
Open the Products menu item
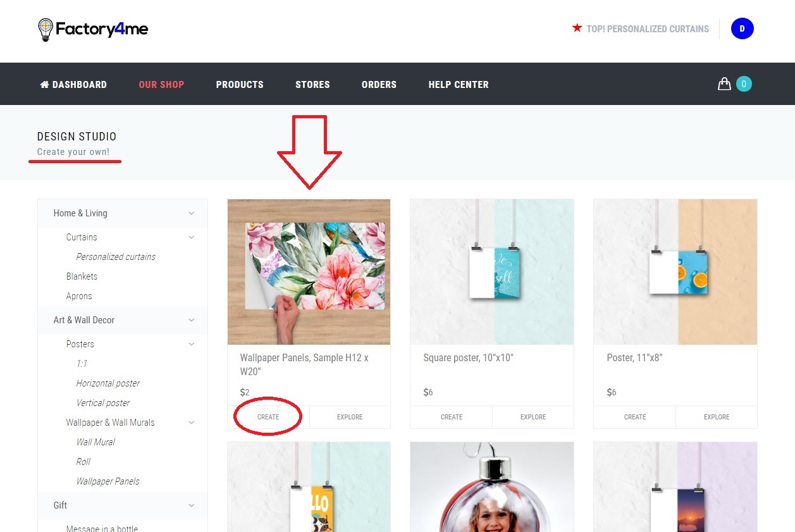pyautogui.click(x=240, y=84)
